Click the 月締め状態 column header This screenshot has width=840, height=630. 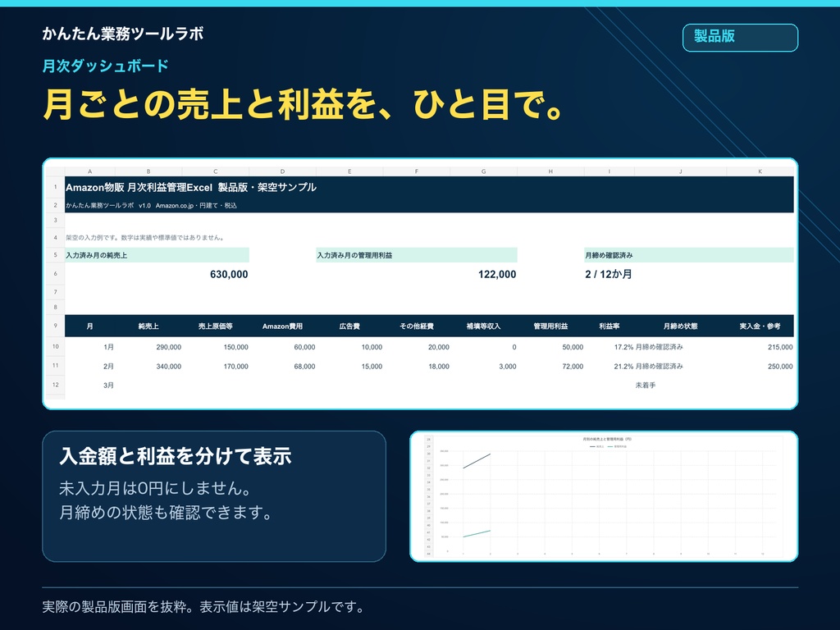point(680,326)
